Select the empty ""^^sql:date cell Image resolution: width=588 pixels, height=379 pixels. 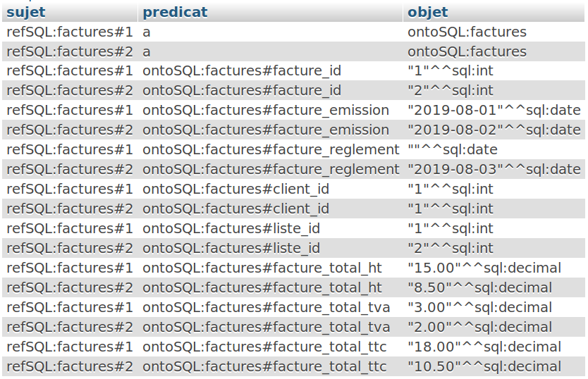point(452,150)
